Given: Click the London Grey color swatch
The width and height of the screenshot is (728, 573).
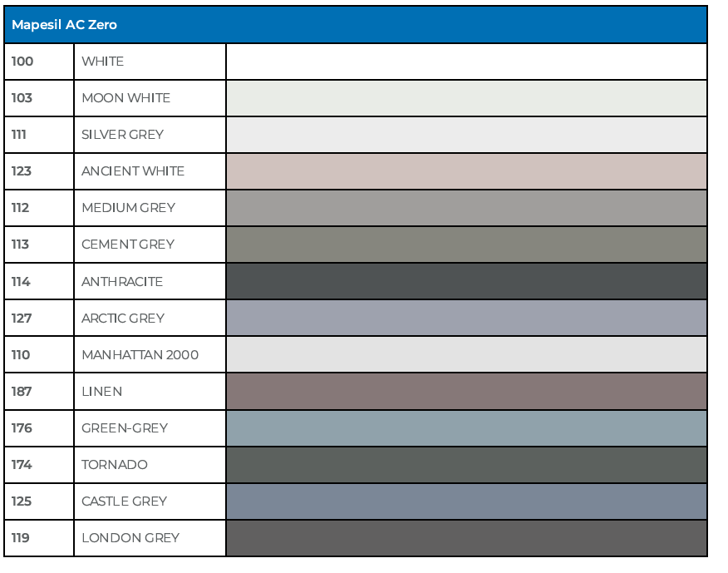Looking at the screenshot, I should pyautogui.click(x=466, y=537).
